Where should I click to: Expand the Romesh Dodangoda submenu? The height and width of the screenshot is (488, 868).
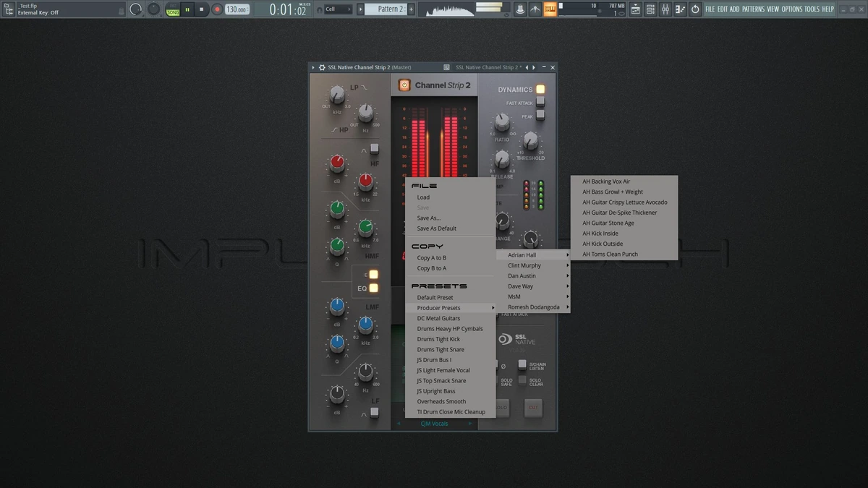click(x=533, y=307)
